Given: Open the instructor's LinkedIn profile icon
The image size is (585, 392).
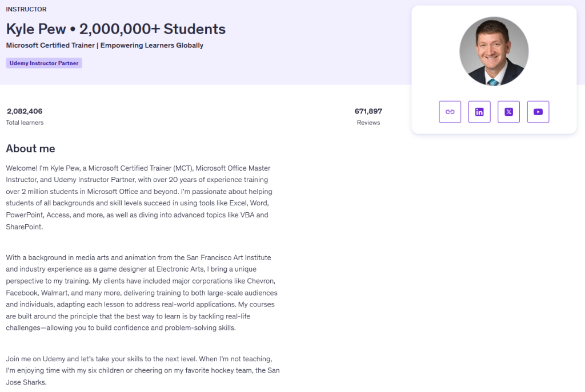Looking at the screenshot, I should [x=479, y=112].
